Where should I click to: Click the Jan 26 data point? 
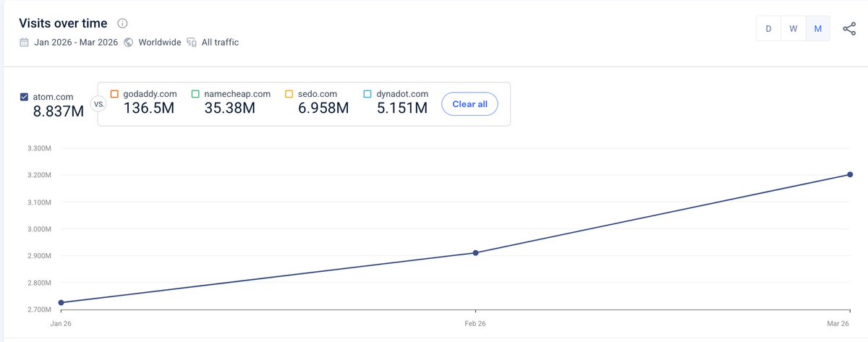pyautogui.click(x=61, y=302)
